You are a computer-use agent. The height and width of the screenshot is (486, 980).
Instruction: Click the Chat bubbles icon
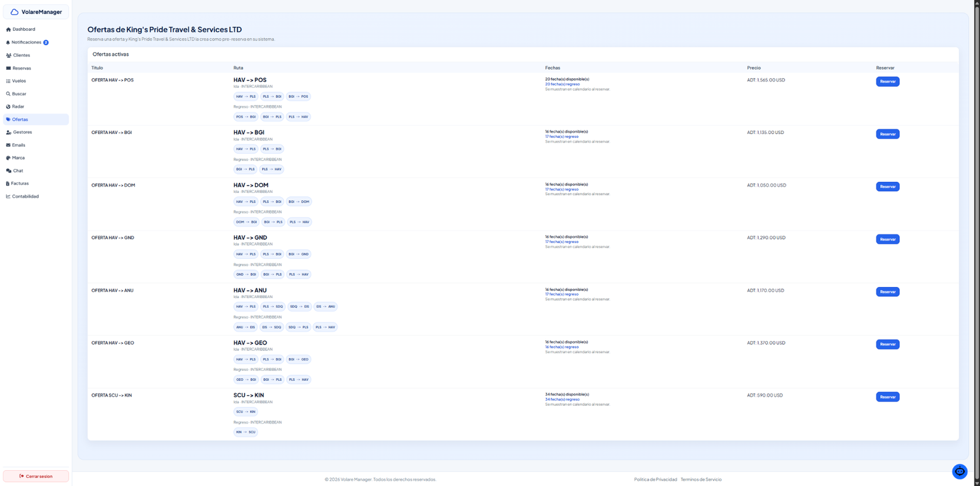(x=9, y=171)
